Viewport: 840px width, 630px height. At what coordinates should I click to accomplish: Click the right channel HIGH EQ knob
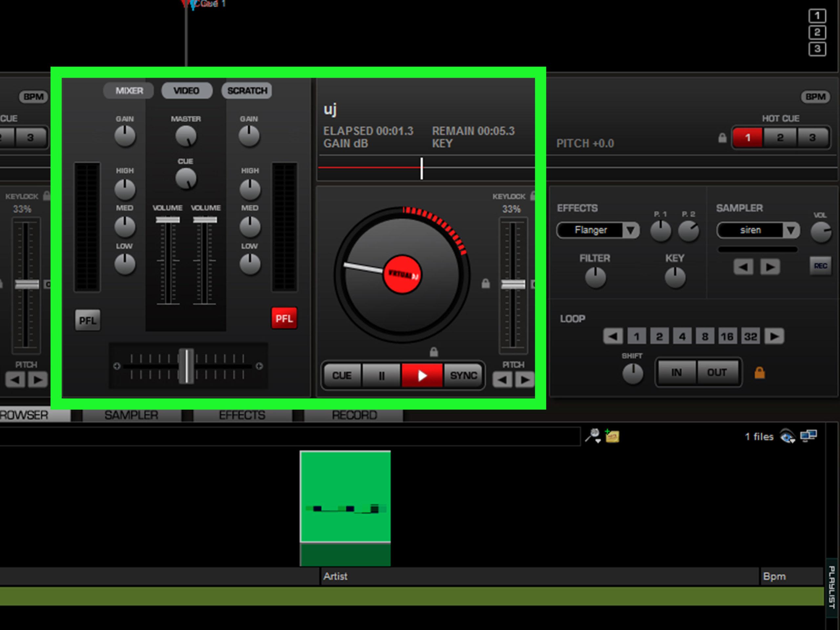point(250,189)
